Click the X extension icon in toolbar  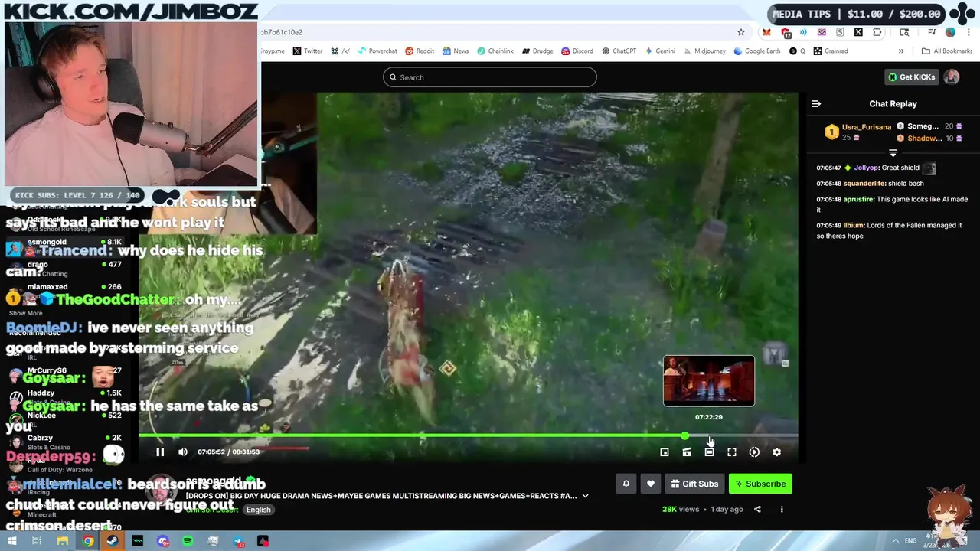pos(858,32)
